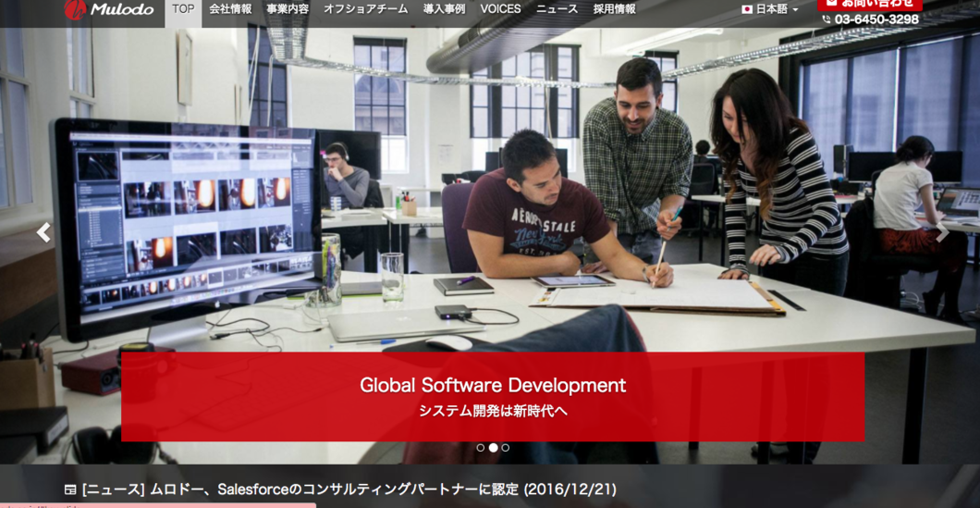Advance carousel with right arrow
The image size is (980, 508).
pyautogui.click(x=941, y=233)
